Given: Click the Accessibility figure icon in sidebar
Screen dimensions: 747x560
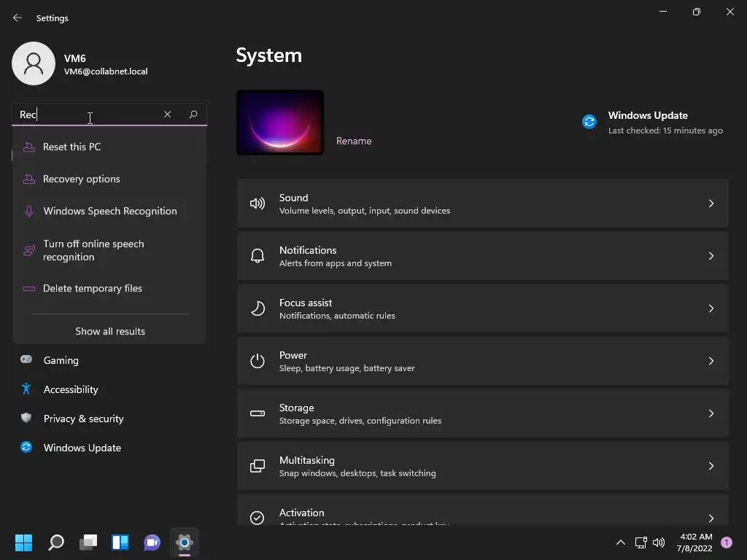Looking at the screenshot, I should point(26,389).
